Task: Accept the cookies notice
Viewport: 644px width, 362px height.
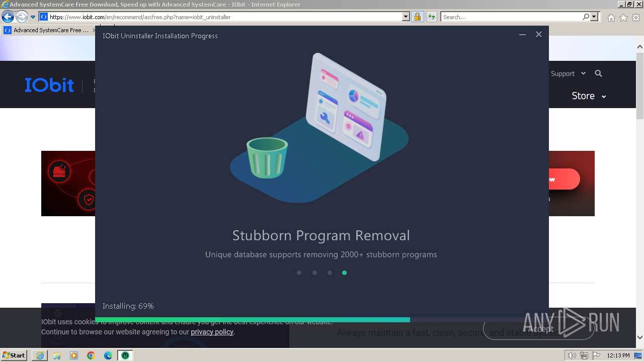Action: 538,329
